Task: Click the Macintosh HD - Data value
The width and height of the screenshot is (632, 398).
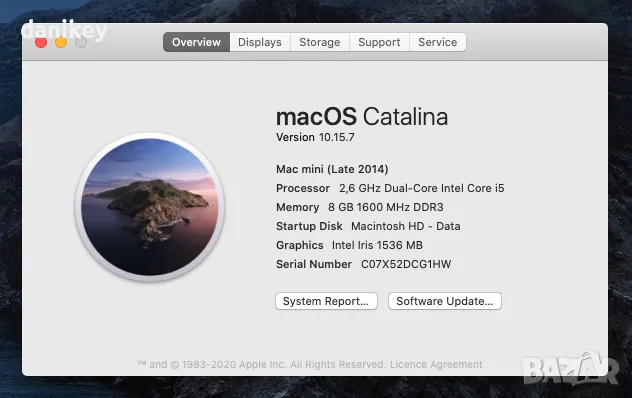Action: click(x=405, y=226)
